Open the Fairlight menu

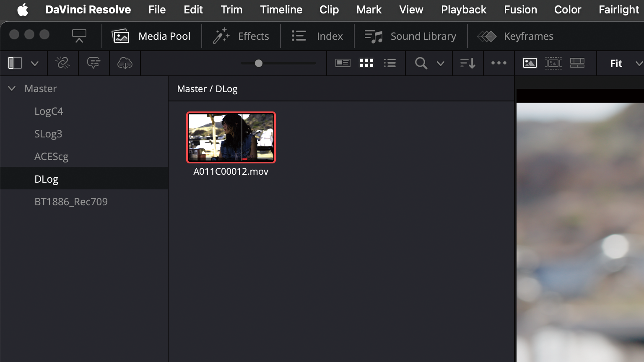[x=619, y=9]
